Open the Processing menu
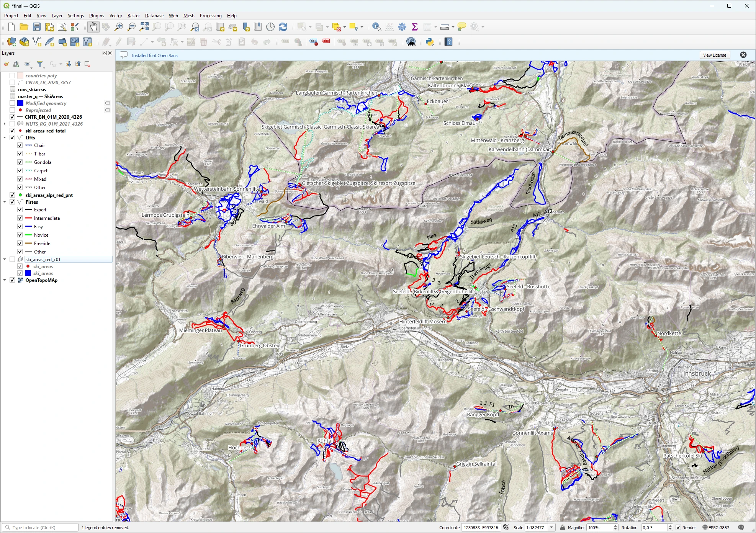This screenshot has height=533, width=756. click(211, 16)
